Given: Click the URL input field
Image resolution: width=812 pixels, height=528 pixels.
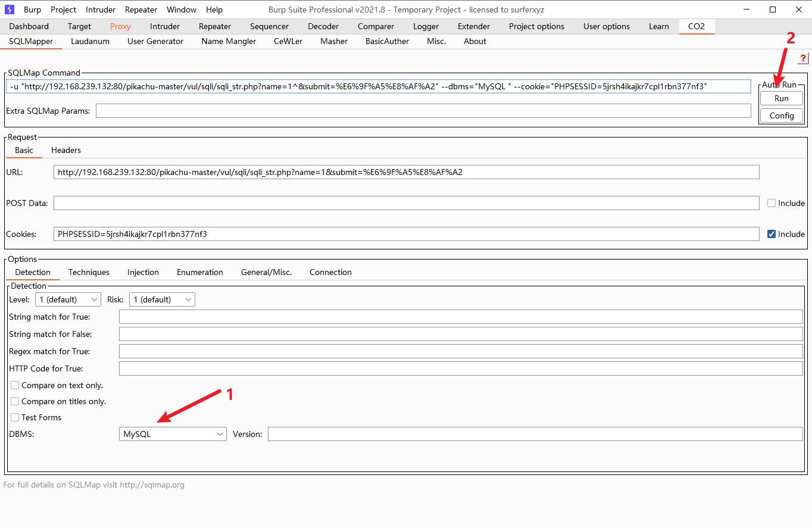Looking at the screenshot, I should pos(407,172).
